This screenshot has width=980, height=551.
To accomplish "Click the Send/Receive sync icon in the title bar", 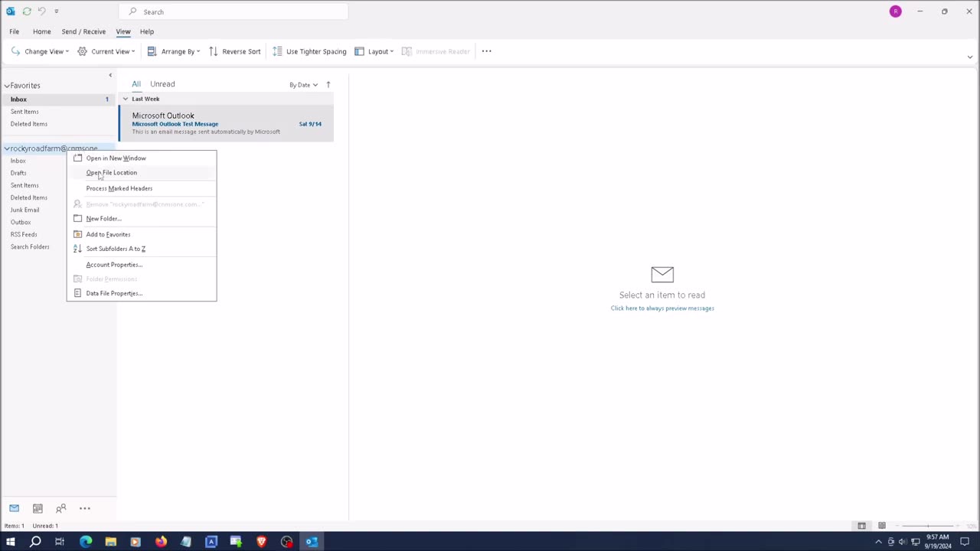I will click(27, 11).
